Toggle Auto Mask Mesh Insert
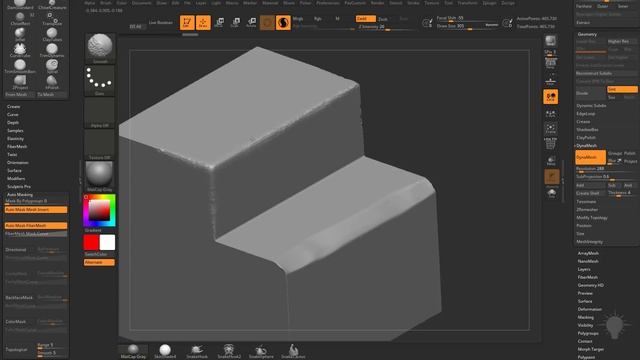Screen dimensions: 640x360 click(36, 209)
